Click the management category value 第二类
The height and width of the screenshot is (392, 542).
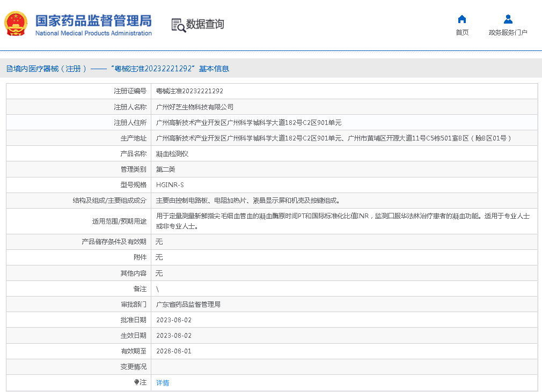165,169
